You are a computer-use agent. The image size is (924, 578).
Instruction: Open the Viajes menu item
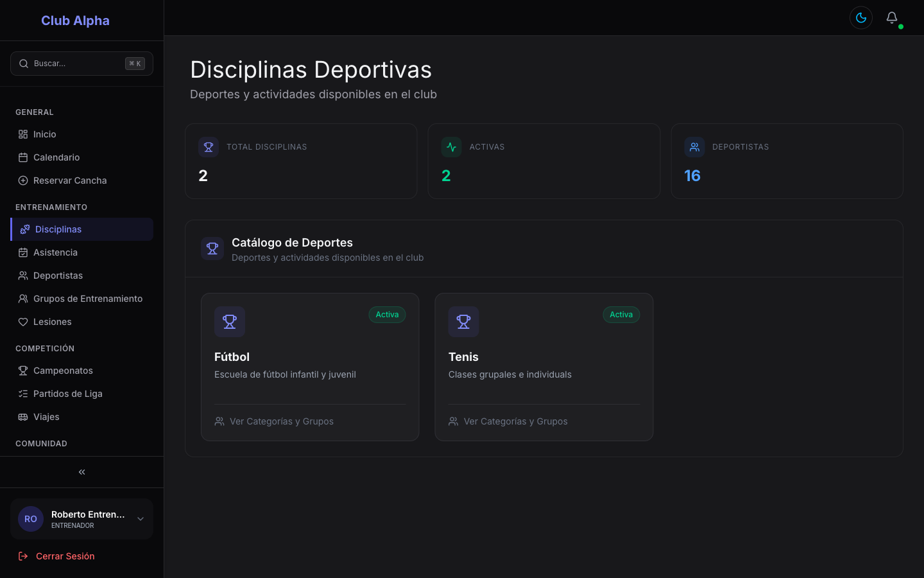(x=81, y=417)
